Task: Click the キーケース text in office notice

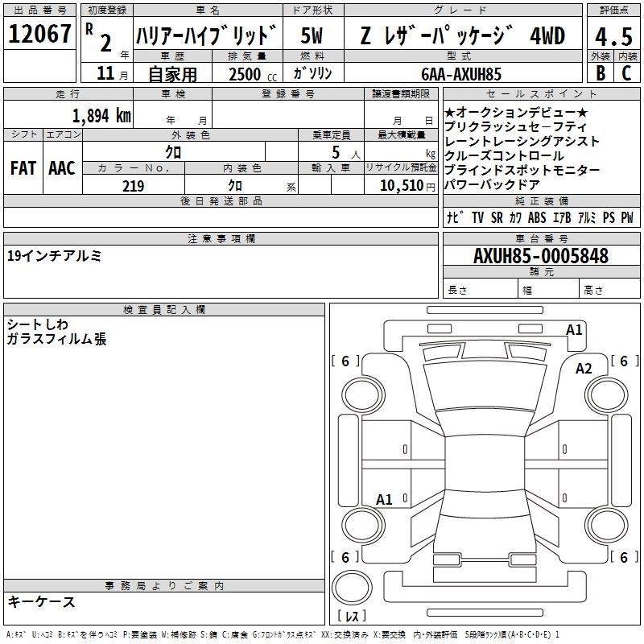Action: coord(41,601)
